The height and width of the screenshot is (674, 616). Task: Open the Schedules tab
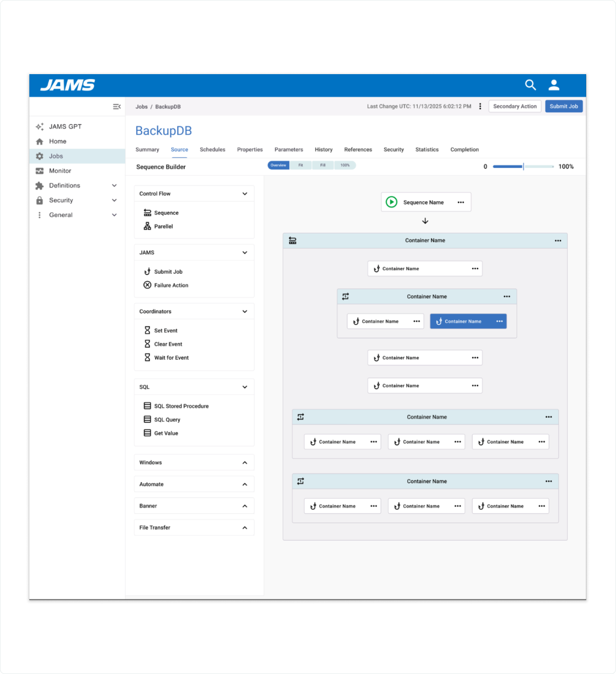click(x=212, y=150)
